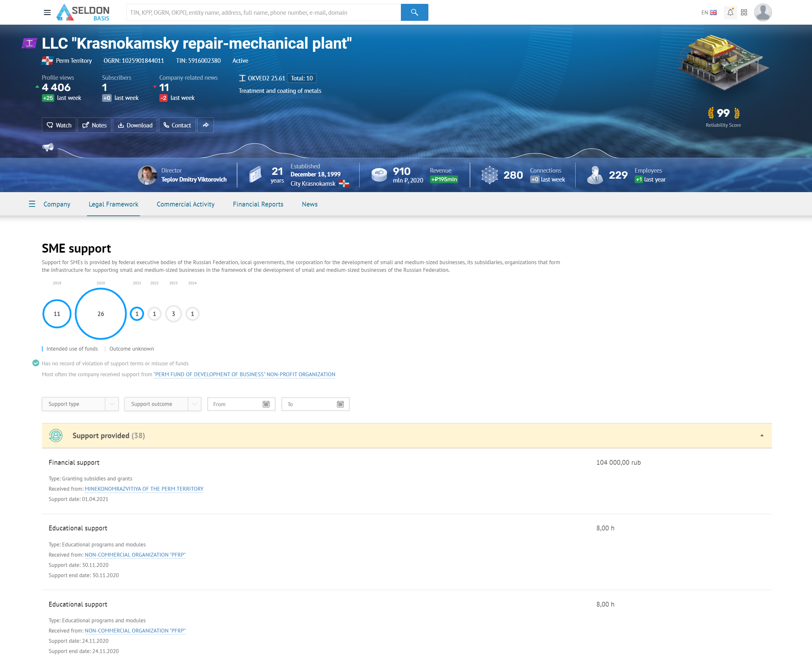This screenshot has width=812, height=665.
Task: Open PFRP link dated 24.11.2020
Action: (x=135, y=630)
